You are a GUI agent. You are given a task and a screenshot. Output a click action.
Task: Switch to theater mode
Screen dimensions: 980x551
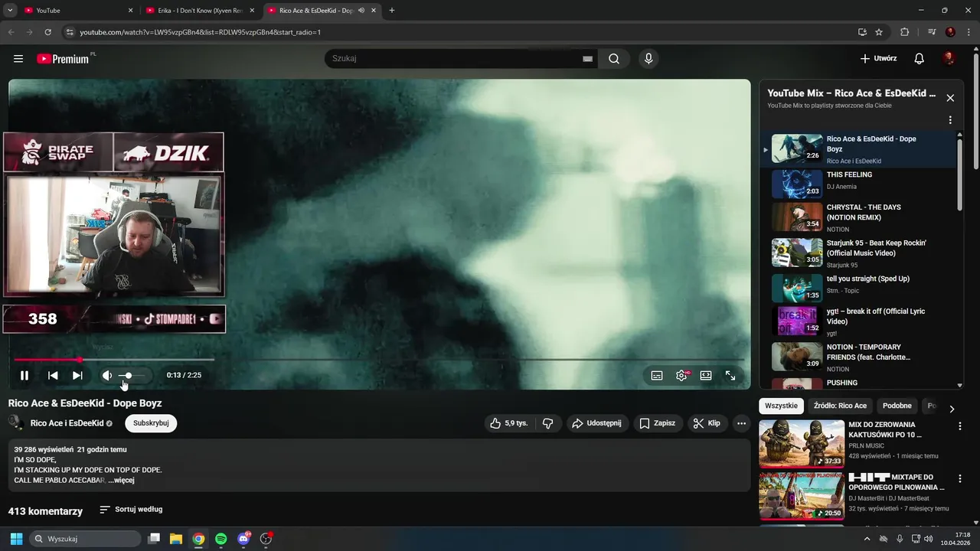[x=706, y=376]
